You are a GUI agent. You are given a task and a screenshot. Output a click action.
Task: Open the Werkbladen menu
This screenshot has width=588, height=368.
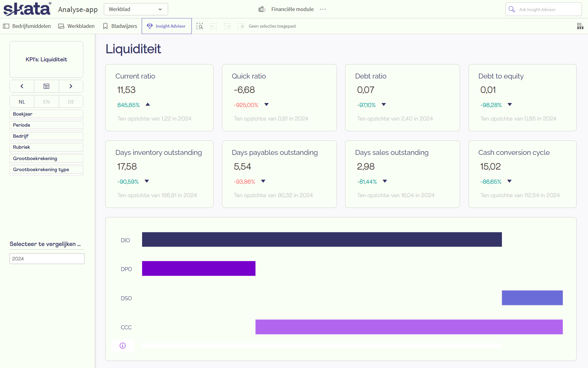pyautogui.click(x=77, y=26)
